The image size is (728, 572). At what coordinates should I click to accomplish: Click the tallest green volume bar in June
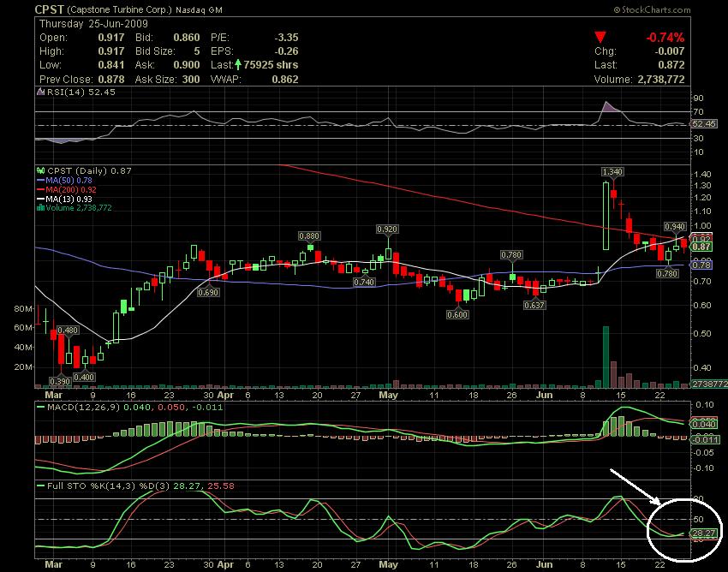(x=606, y=357)
